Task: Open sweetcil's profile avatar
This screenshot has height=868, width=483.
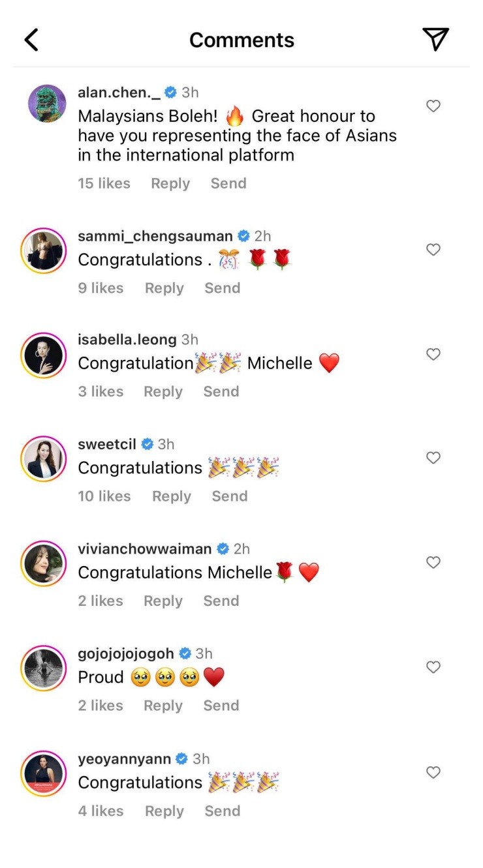Action: (x=44, y=459)
